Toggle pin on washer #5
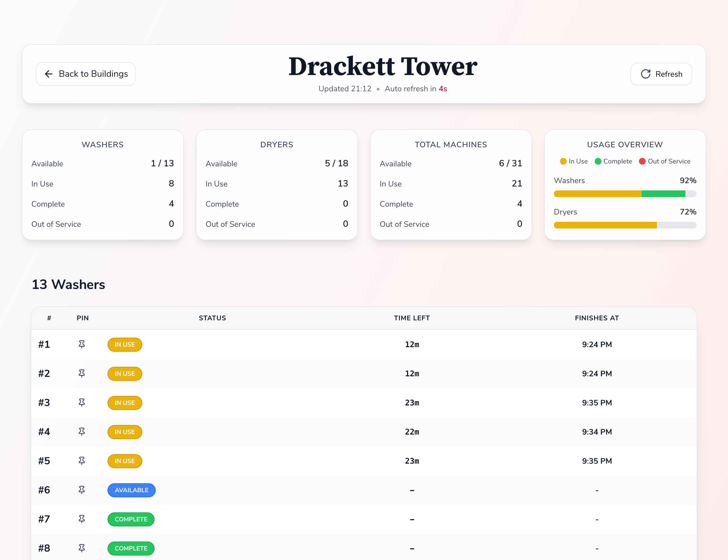Image resolution: width=728 pixels, height=560 pixels. pyautogui.click(x=82, y=461)
